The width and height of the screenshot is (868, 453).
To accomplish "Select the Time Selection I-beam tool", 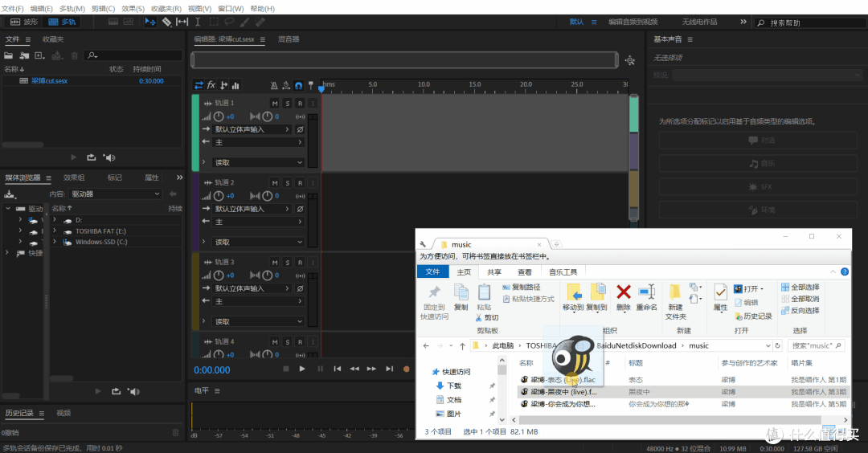I will pyautogui.click(x=198, y=22).
